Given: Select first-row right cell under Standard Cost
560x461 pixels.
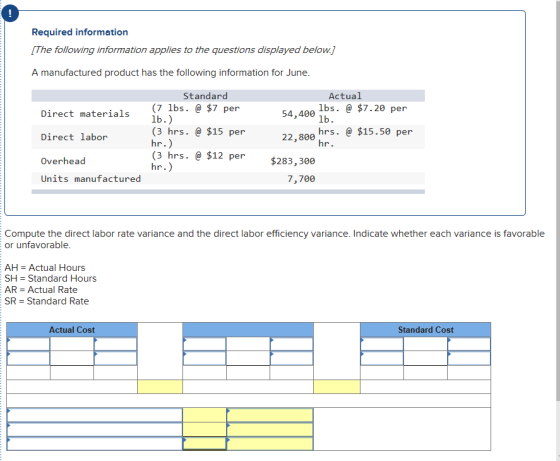Looking at the screenshot, I should [469, 344].
